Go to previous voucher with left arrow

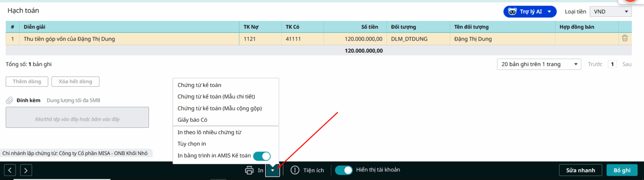click(10, 170)
